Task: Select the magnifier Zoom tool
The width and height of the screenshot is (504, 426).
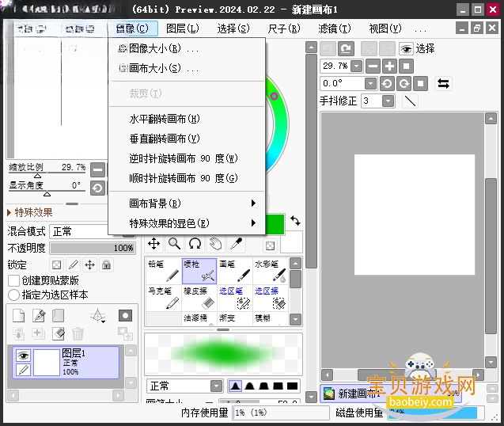Action: (175, 244)
